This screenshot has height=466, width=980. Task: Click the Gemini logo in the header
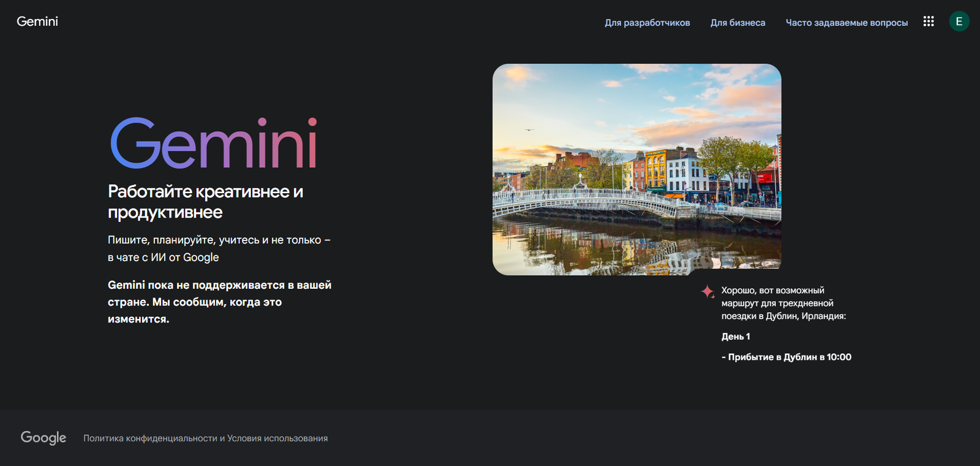click(37, 21)
